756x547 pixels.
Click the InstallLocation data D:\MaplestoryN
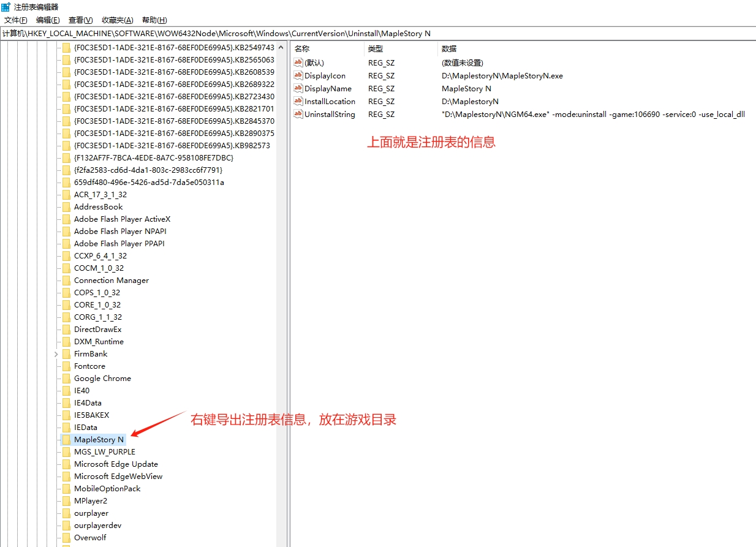pos(470,102)
